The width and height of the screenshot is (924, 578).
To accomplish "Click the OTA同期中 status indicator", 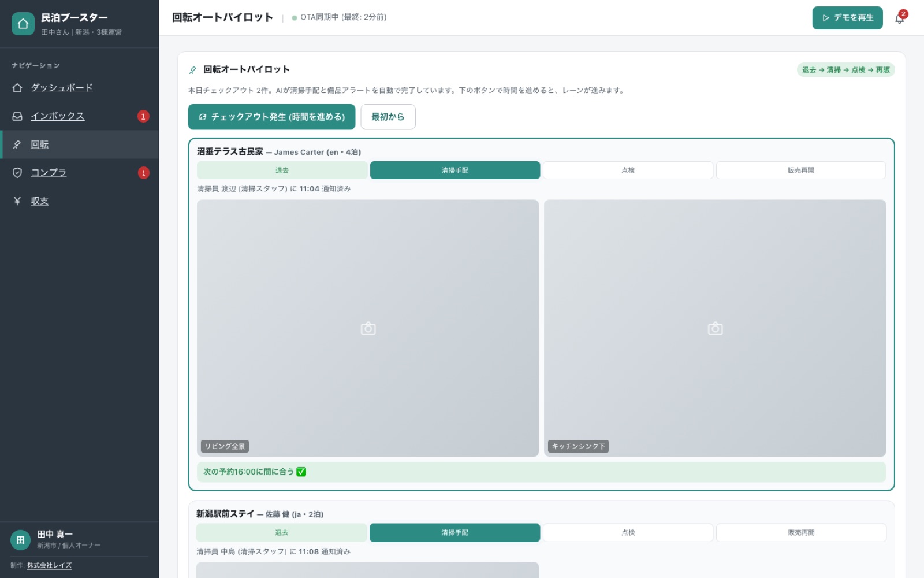I will [x=339, y=17].
